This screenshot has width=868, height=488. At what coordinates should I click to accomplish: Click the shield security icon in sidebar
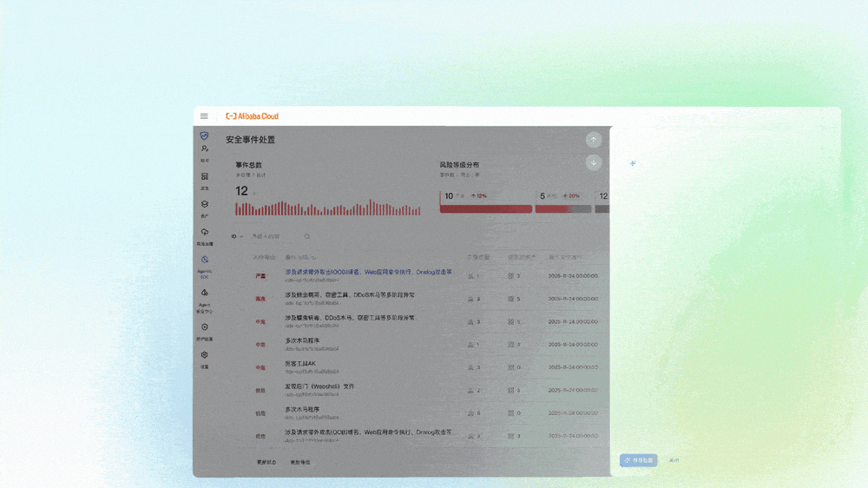pyautogui.click(x=204, y=135)
